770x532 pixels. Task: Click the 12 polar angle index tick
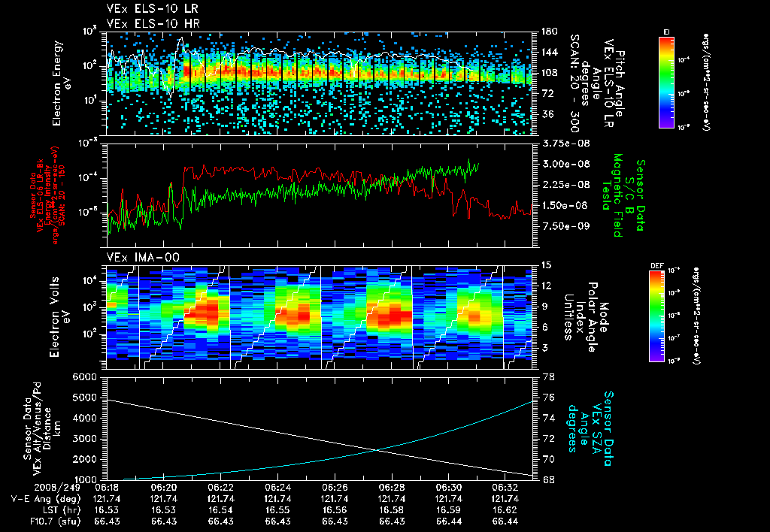[x=547, y=286]
